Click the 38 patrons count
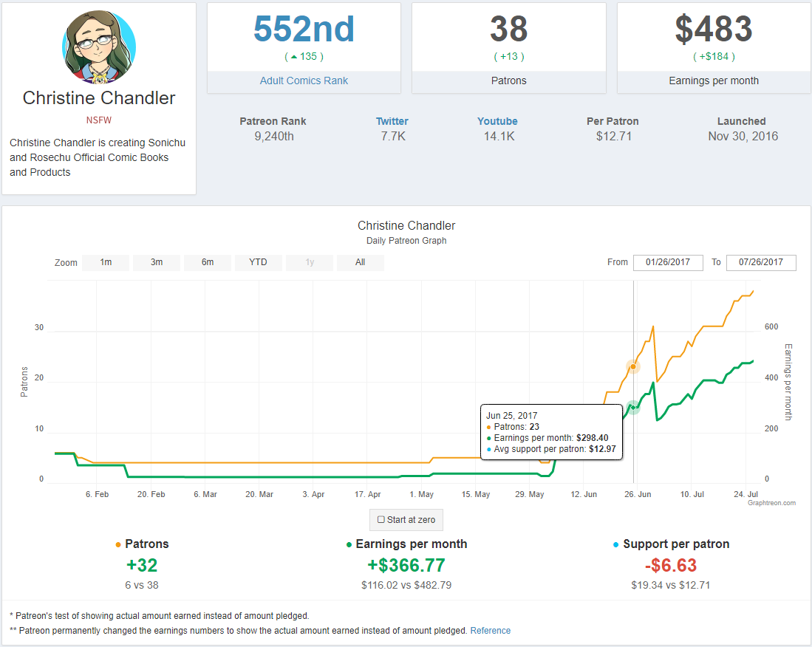 pyautogui.click(x=508, y=29)
